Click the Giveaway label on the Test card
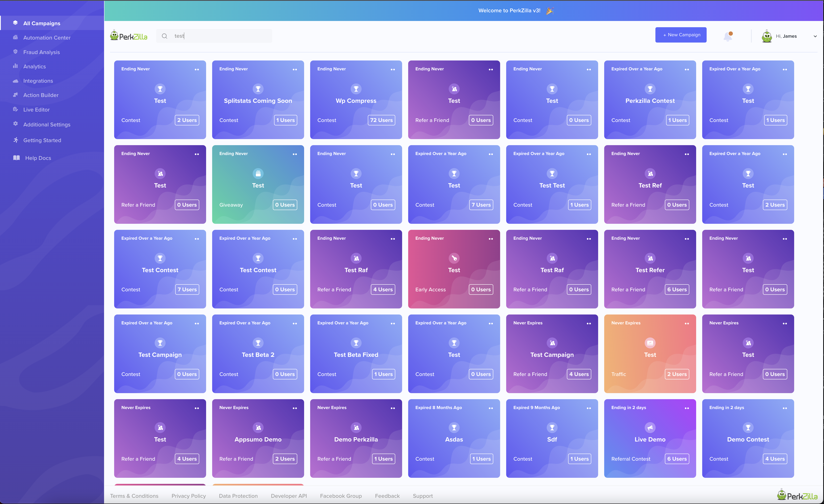This screenshot has height=504, width=824. tap(231, 205)
